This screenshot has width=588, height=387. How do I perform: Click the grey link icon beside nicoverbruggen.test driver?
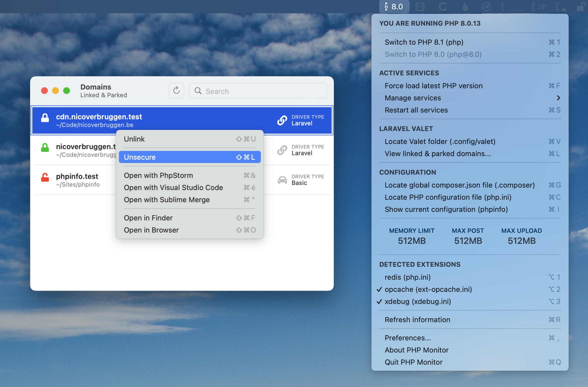[x=282, y=150]
